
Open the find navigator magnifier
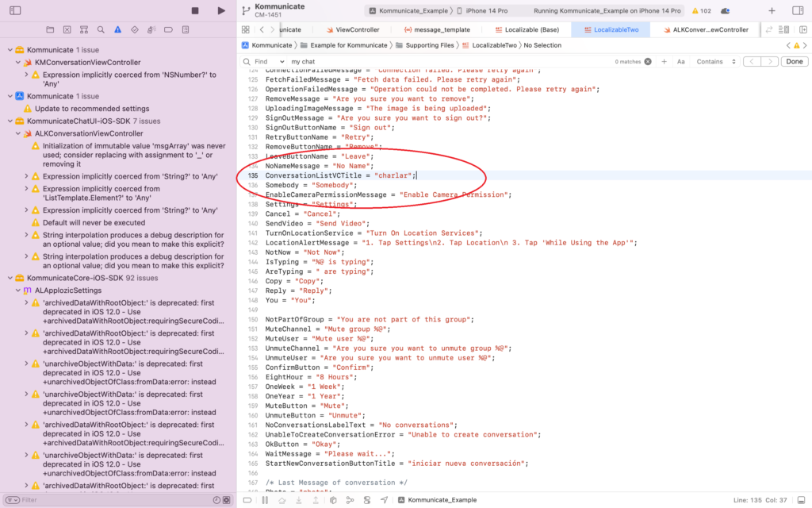tap(101, 29)
